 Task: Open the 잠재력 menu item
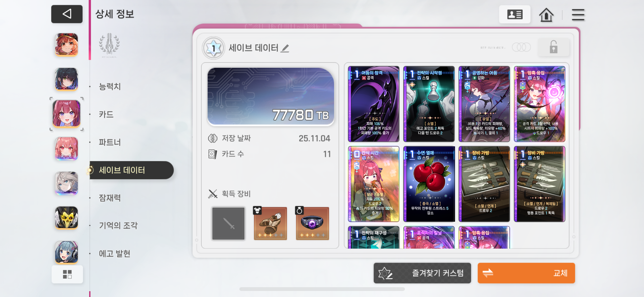pyautogui.click(x=110, y=198)
